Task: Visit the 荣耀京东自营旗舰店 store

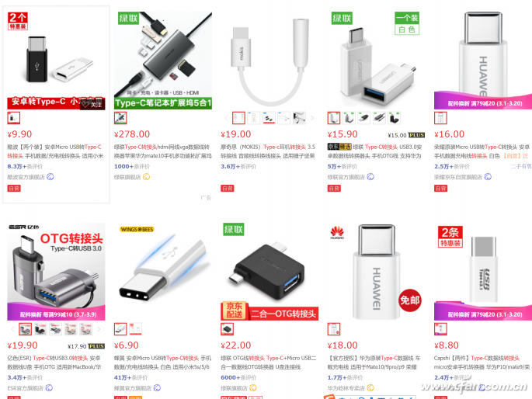Action: click(x=458, y=177)
